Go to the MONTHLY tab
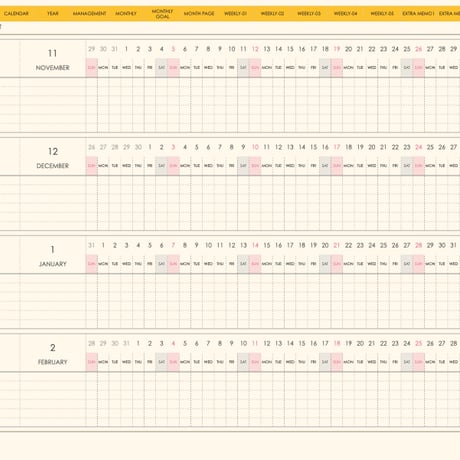Viewport: 460px width, 460px height. pos(126,14)
